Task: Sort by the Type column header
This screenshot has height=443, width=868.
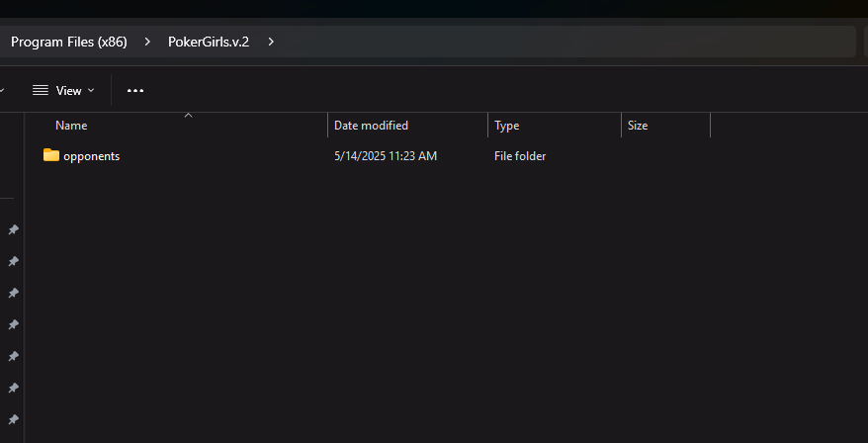Action: [506, 126]
